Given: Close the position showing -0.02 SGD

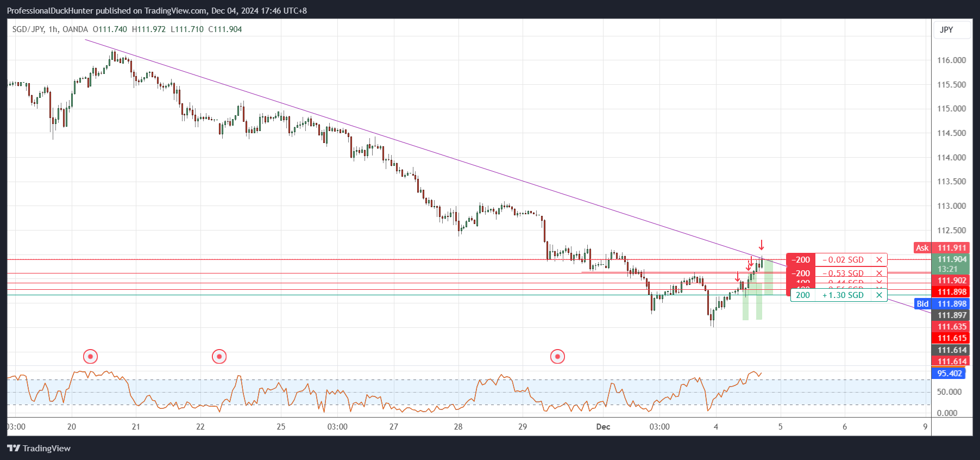Looking at the screenshot, I should pyautogui.click(x=879, y=260).
